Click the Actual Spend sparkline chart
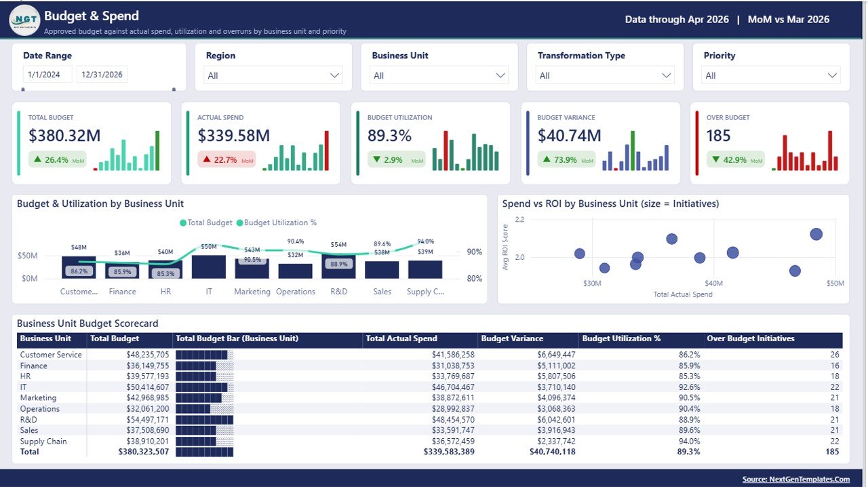The width and height of the screenshot is (868, 487). pos(296,151)
